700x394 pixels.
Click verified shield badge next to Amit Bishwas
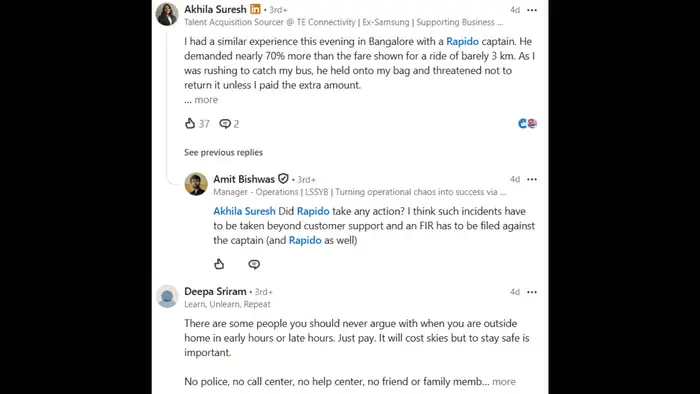[283, 179]
